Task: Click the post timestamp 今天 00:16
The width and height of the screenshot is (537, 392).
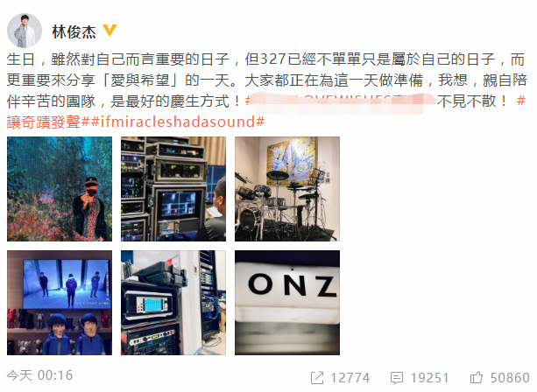Action: 39,375
